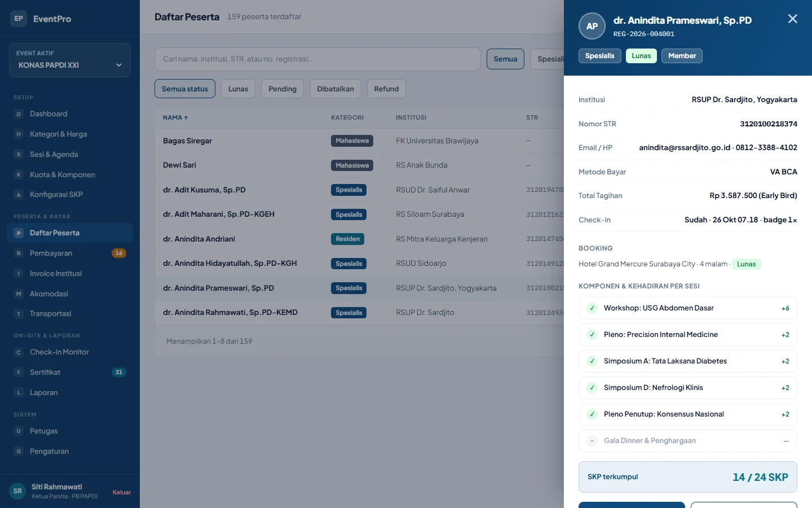Filter participants by Refund status
The width and height of the screenshot is (812, 508).
click(x=386, y=89)
